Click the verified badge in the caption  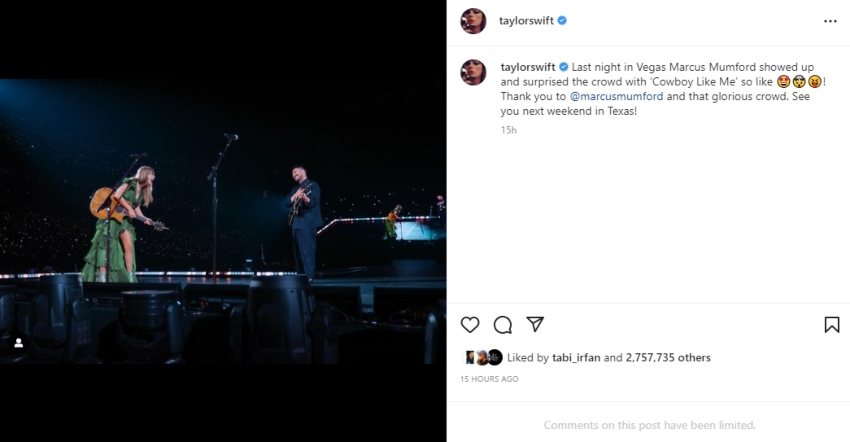click(x=563, y=66)
